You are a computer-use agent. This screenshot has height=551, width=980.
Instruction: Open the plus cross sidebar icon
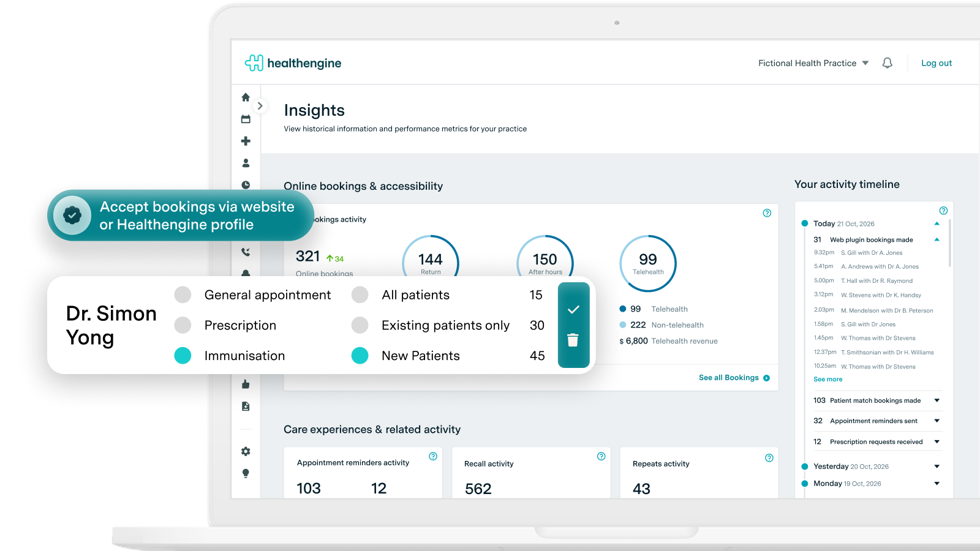click(246, 141)
